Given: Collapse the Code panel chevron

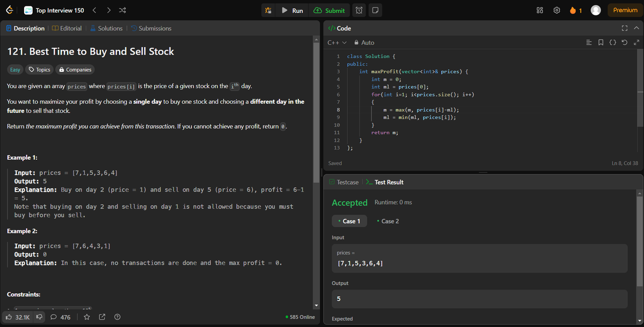Looking at the screenshot, I should point(636,28).
